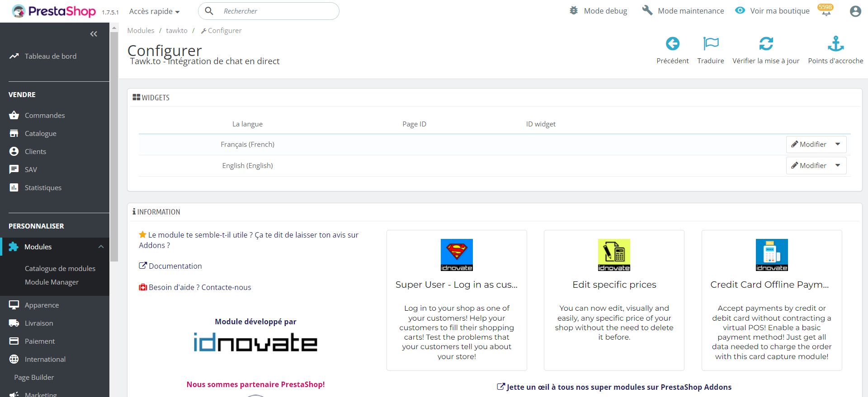Screen dimensions: 868x397
Task: Click the Statistiques chart icon
Action: 14,187
